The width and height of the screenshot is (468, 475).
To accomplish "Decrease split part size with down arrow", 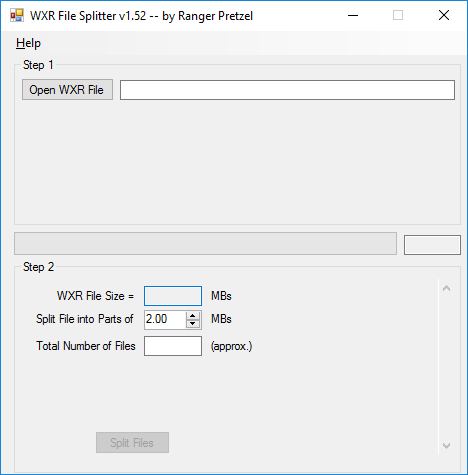I will click(x=193, y=324).
